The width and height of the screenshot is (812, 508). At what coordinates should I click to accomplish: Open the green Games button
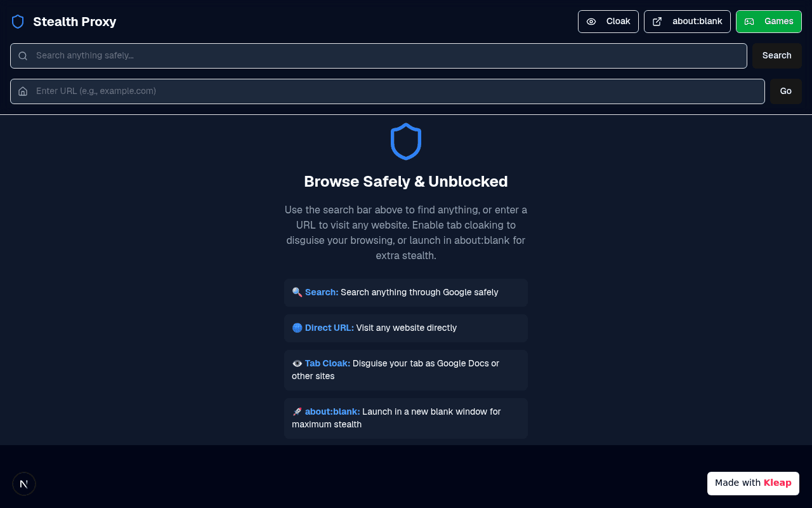pyautogui.click(x=769, y=22)
